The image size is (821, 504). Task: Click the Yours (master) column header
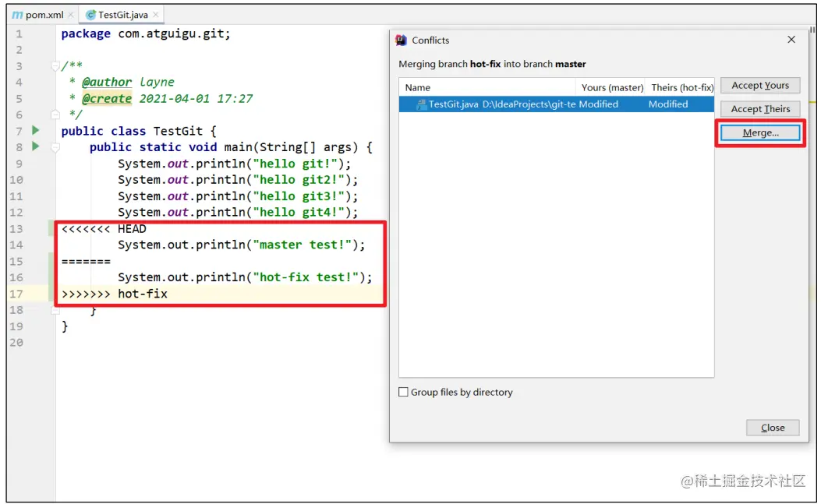tap(611, 87)
